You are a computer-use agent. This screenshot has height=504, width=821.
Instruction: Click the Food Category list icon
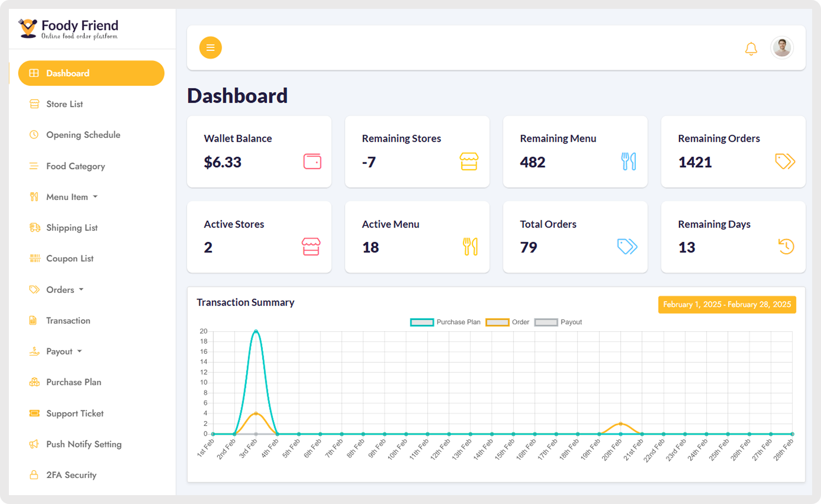point(34,166)
